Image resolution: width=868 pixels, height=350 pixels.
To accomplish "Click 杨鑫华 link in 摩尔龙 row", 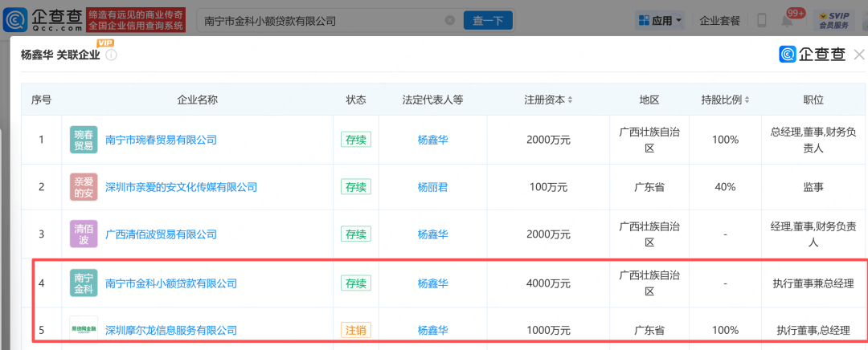I will click(433, 331).
